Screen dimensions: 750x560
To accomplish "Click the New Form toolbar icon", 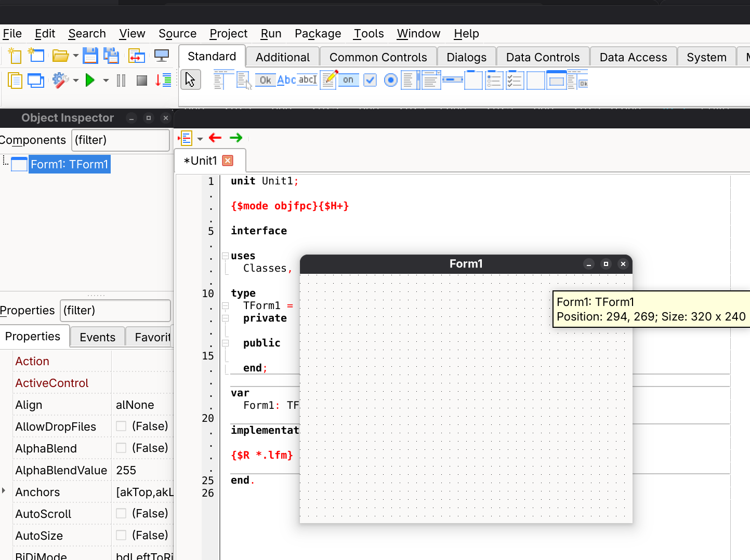I will (x=36, y=55).
